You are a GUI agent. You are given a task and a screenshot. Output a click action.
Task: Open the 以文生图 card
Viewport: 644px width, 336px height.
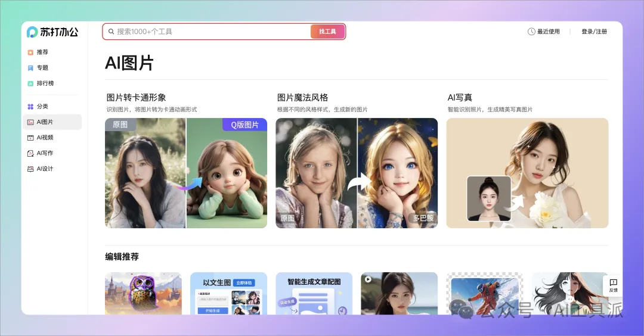tap(228, 293)
